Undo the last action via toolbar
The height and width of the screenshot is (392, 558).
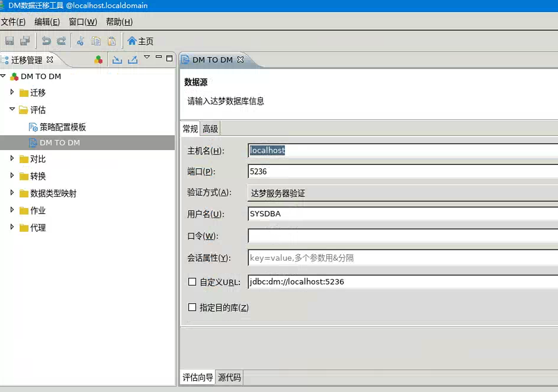tap(46, 41)
